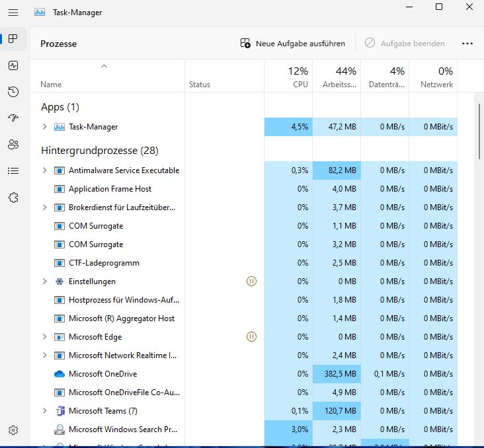Toggle sort arrow above Name column
Viewport: 484px width, 448px height.
[x=104, y=66]
